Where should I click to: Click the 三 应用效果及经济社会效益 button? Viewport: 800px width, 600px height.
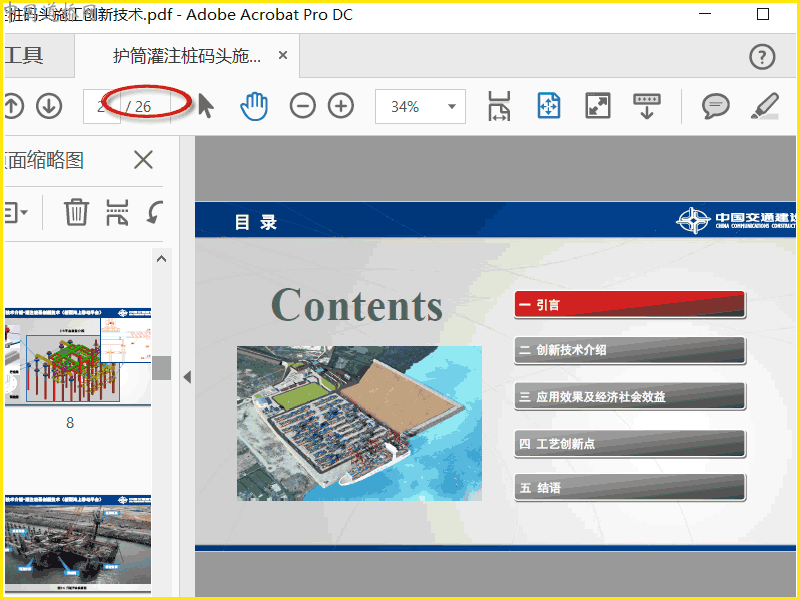pyautogui.click(x=630, y=396)
